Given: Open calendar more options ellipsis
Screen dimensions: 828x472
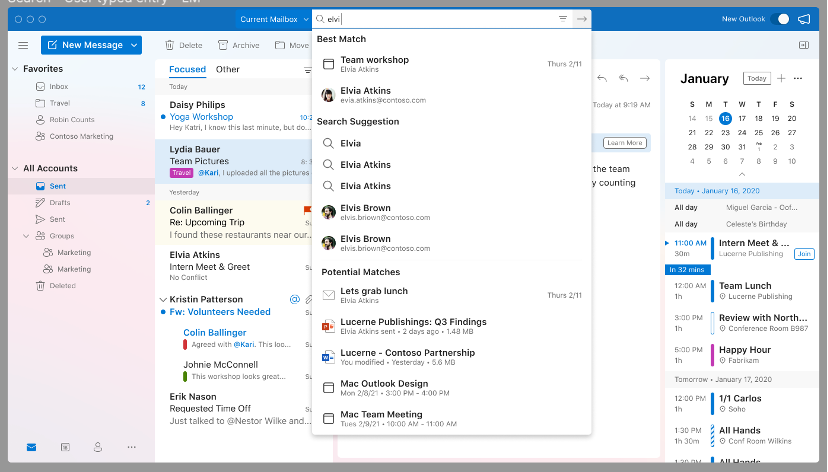Looking at the screenshot, I should click(798, 78).
